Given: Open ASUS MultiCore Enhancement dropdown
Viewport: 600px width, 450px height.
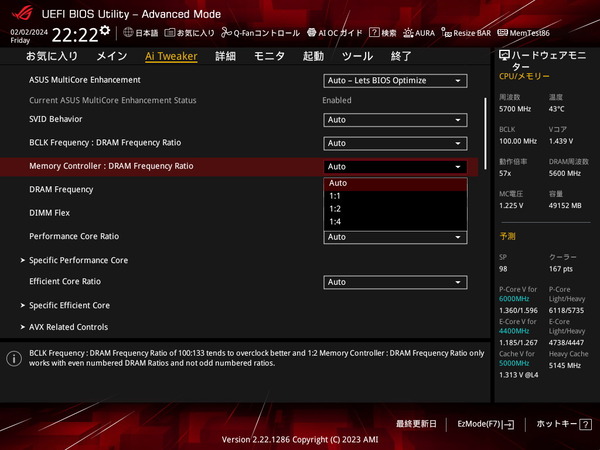Looking at the screenshot, I should [395, 80].
